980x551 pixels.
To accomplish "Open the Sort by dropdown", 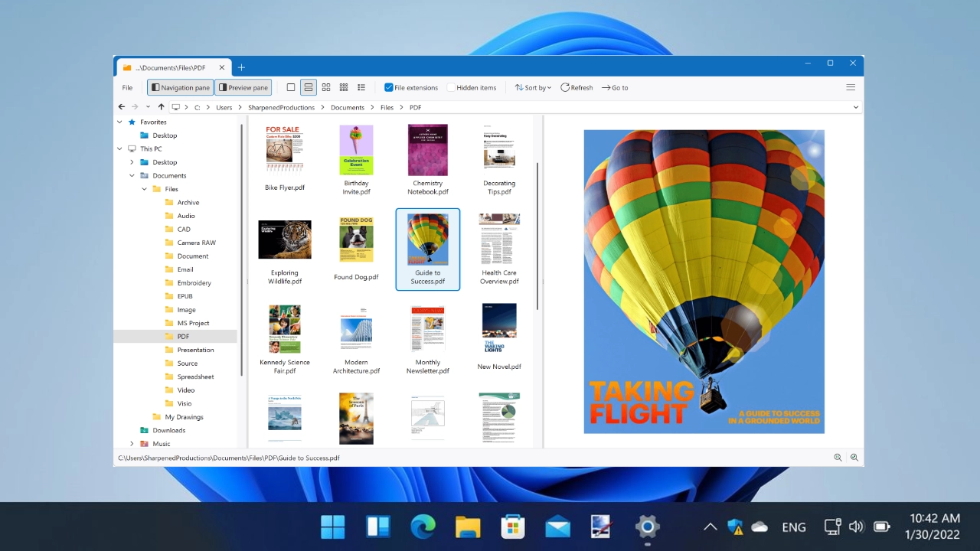I will [533, 87].
